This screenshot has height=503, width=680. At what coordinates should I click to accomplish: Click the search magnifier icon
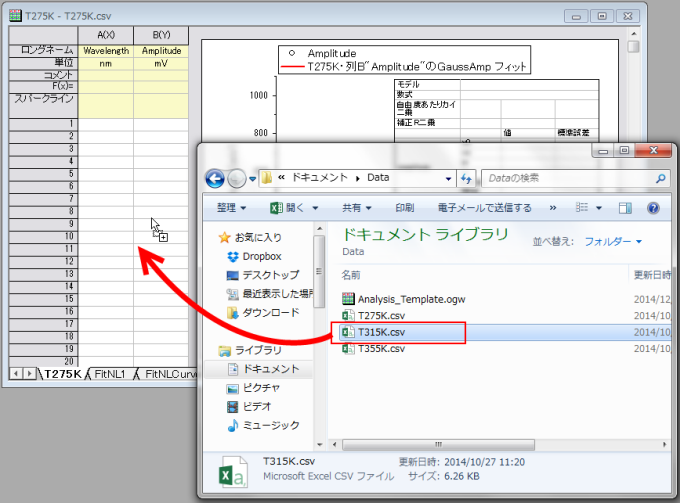661,178
